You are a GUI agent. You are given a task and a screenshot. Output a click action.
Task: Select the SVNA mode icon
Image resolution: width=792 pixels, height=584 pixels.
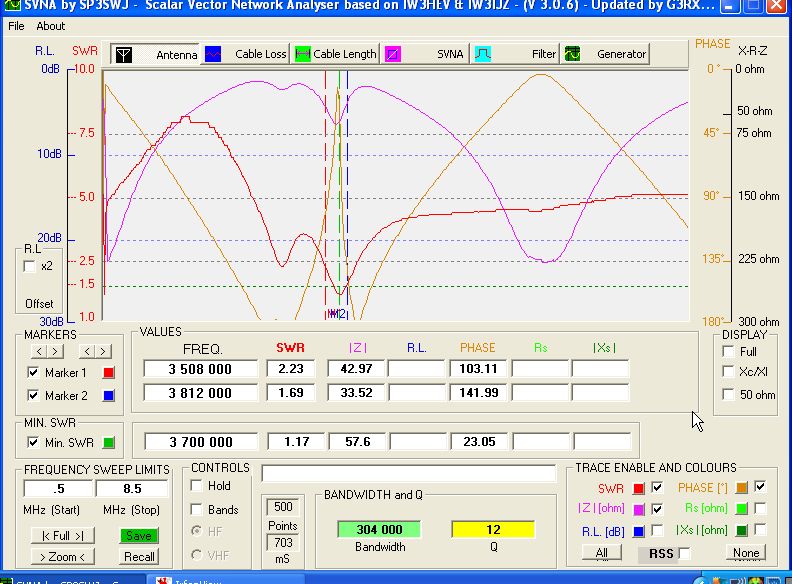click(395, 53)
